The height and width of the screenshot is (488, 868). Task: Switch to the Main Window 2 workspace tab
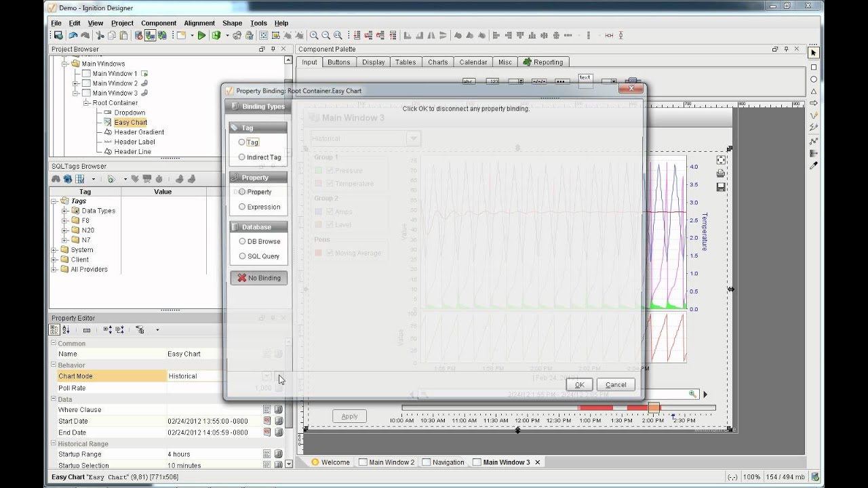click(387, 462)
